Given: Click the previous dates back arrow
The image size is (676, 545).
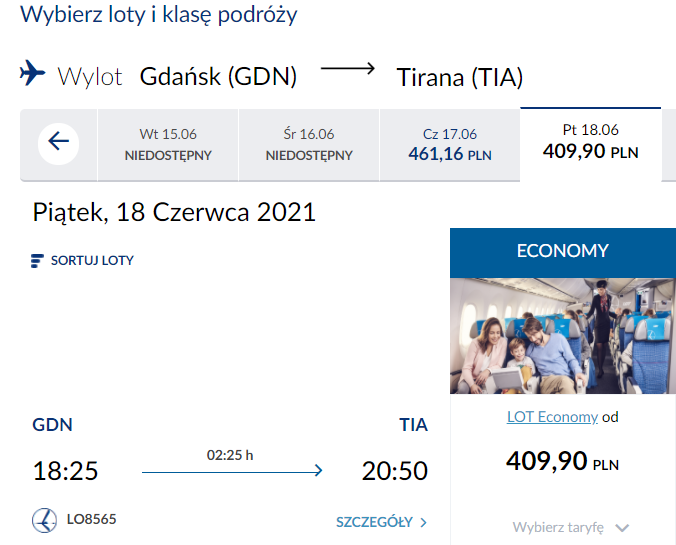Looking at the screenshot, I should [x=59, y=142].
